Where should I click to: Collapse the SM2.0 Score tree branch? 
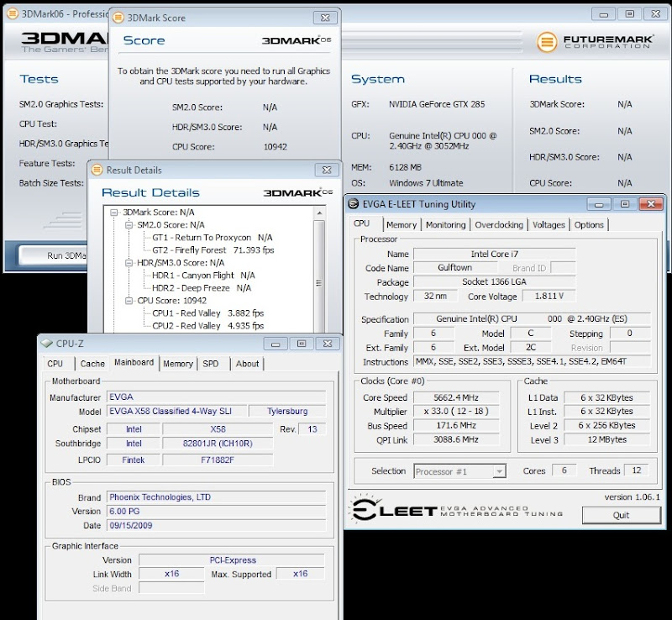[129, 225]
